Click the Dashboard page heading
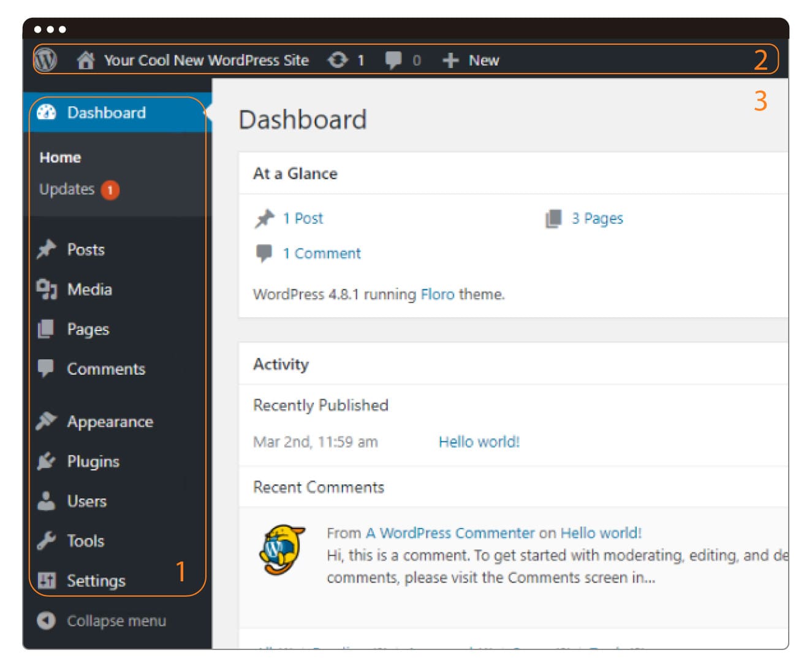The width and height of the screenshot is (812, 669). click(303, 120)
